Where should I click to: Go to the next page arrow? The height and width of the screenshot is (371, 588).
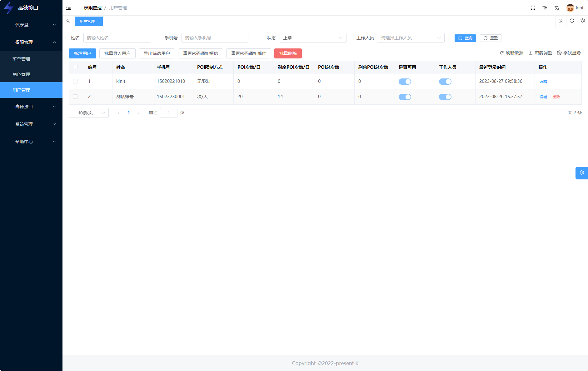[x=139, y=113]
